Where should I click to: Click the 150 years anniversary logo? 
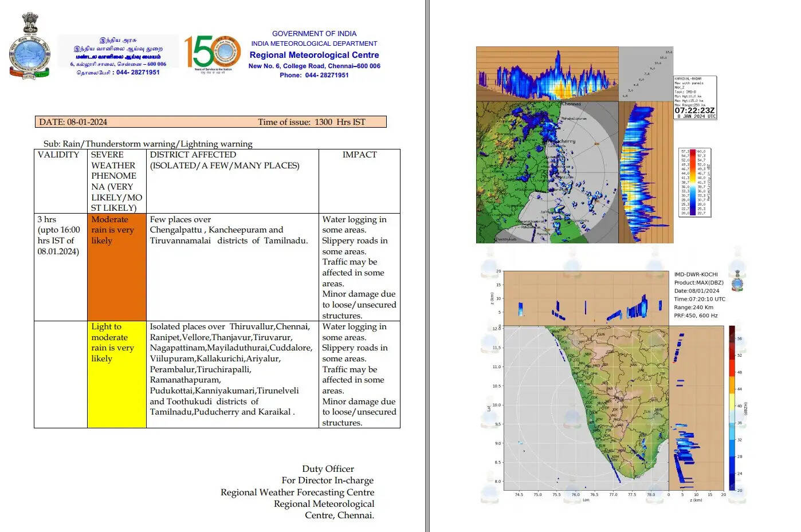tap(212, 53)
